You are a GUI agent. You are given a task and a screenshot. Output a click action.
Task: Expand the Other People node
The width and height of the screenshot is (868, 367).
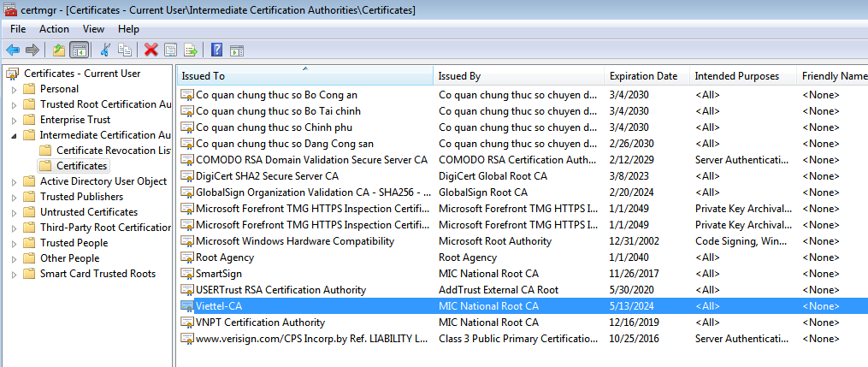14,258
